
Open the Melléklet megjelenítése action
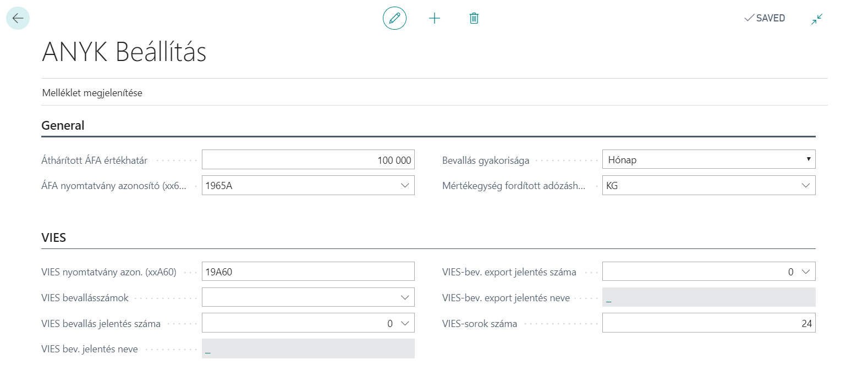click(92, 93)
